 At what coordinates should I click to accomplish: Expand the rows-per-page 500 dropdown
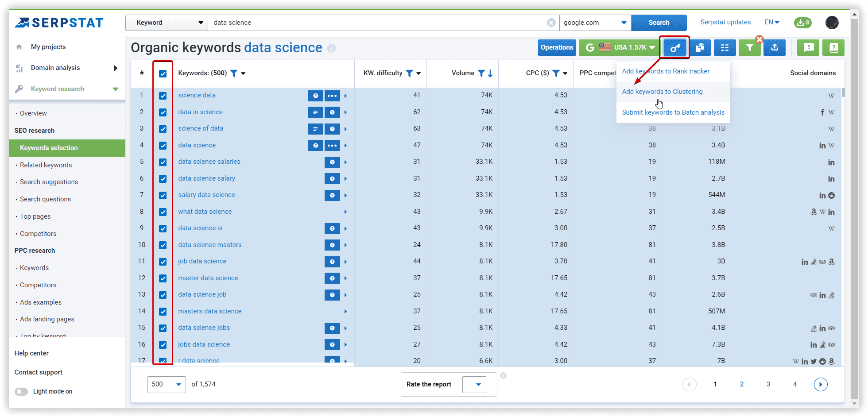tap(167, 384)
